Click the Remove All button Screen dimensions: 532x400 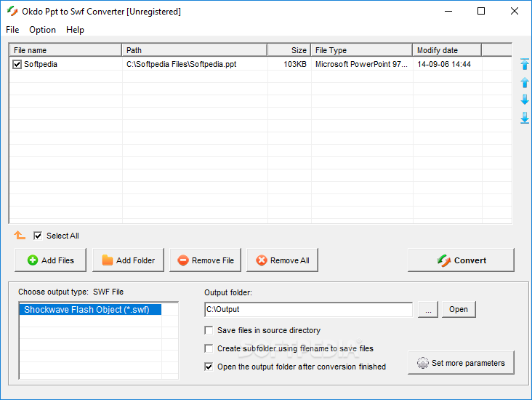282,260
